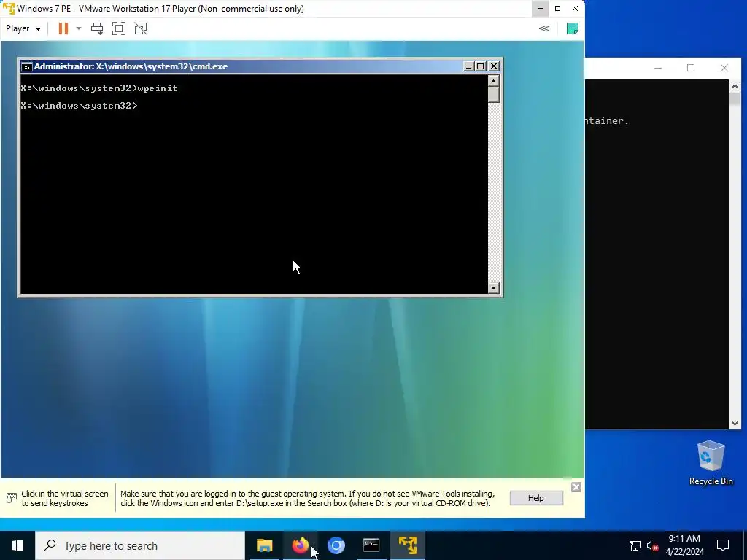Viewport: 747px width, 560px height.
Task: Dismiss the VMware Tools hint bar
Action: (576, 487)
